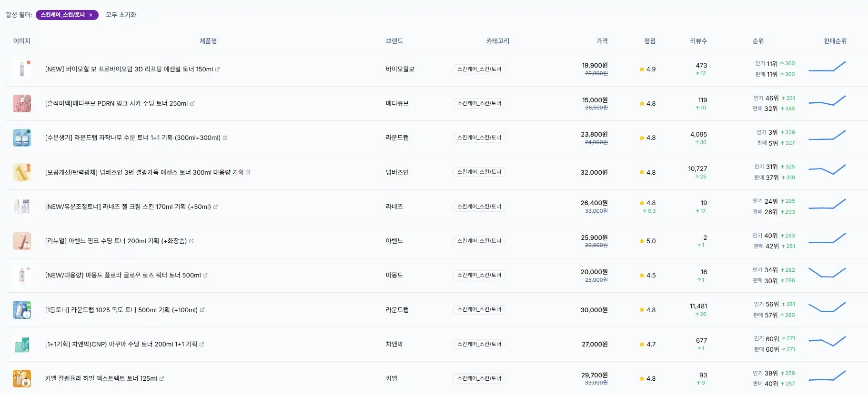Click the sales trend sparkline for 마몽드
The width and height of the screenshot is (868, 395).
[x=827, y=273]
